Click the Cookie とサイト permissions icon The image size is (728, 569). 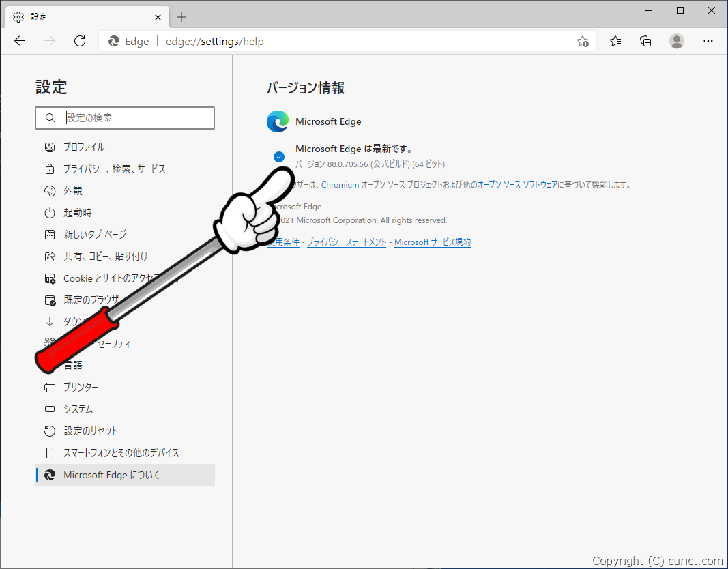pyautogui.click(x=50, y=278)
